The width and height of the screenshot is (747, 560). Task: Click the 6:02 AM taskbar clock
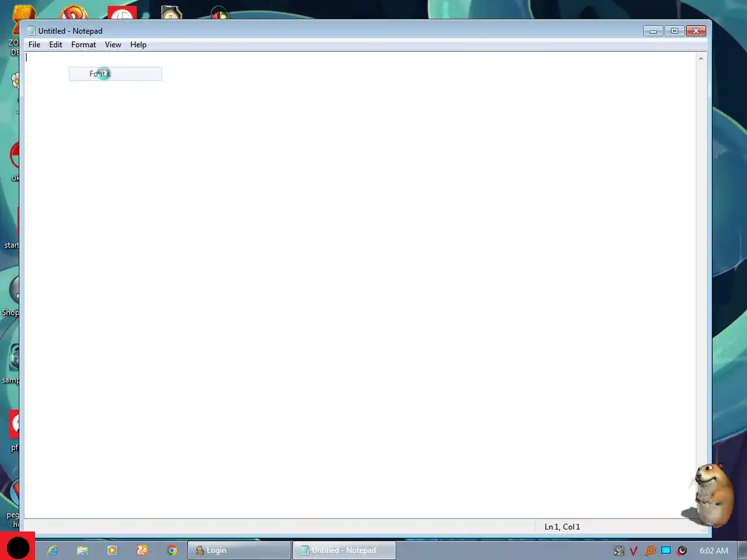click(x=714, y=550)
